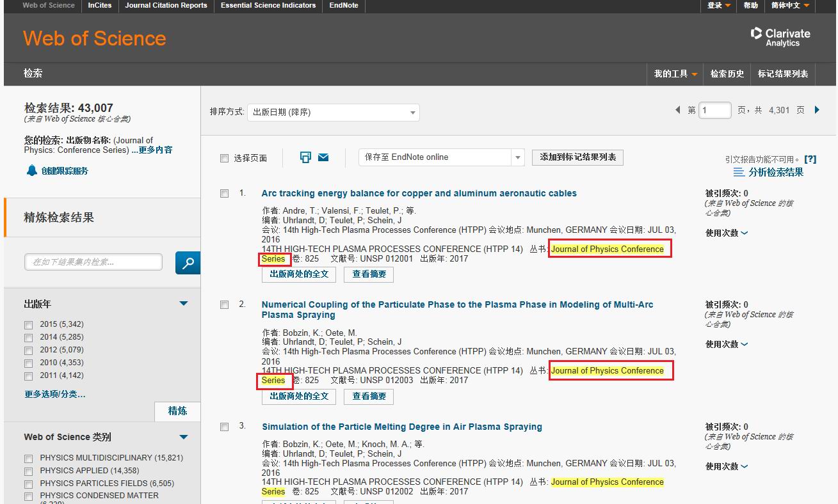
Task: Switch to the EndNote tab
Action: coord(344,5)
